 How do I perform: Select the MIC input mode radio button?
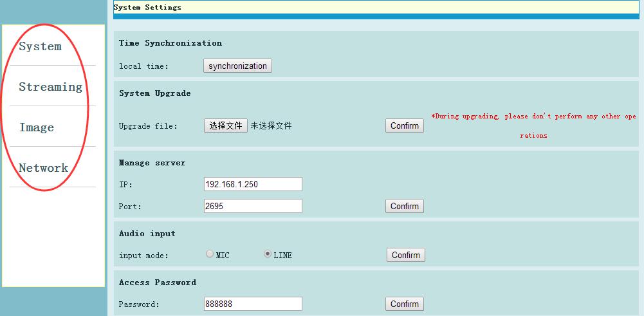[x=210, y=254]
